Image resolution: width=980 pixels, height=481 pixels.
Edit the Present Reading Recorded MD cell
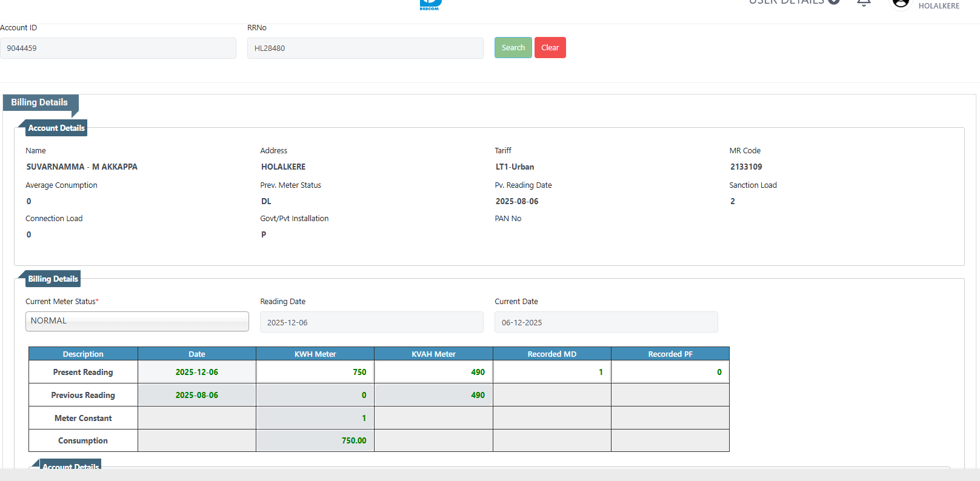tap(552, 372)
